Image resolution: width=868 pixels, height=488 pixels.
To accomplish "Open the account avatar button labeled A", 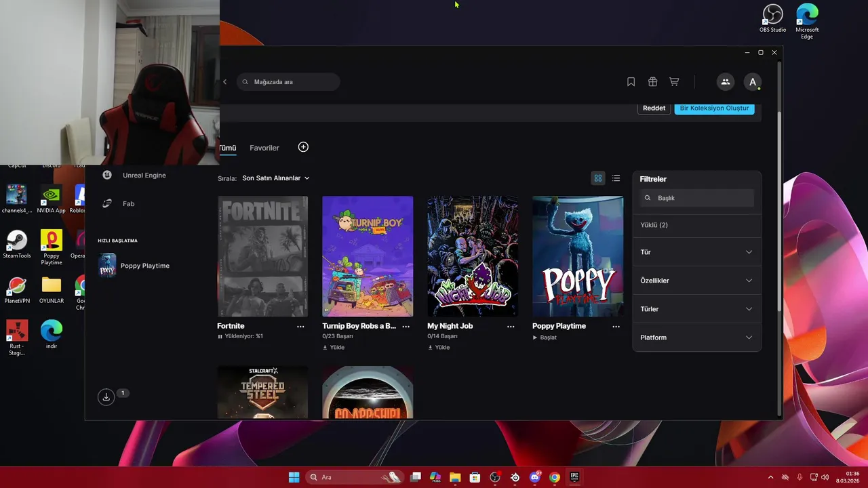I will [752, 82].
